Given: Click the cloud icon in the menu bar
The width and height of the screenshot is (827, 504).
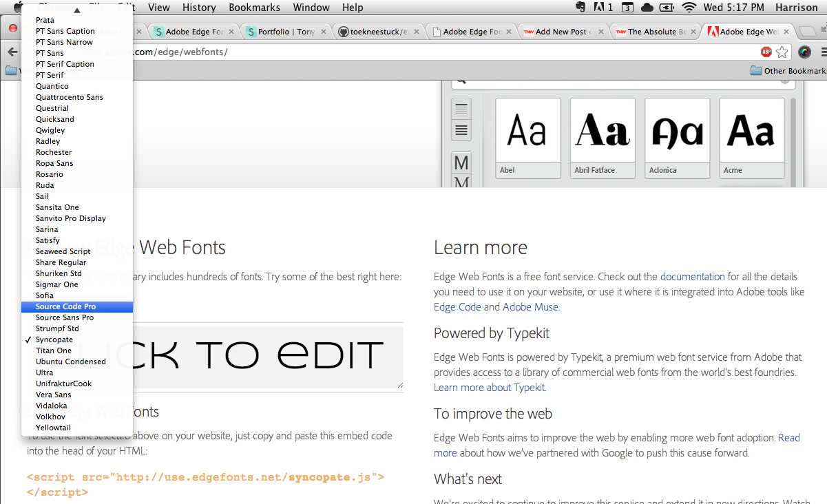Looking at the screenshot, I should (646, 8).
